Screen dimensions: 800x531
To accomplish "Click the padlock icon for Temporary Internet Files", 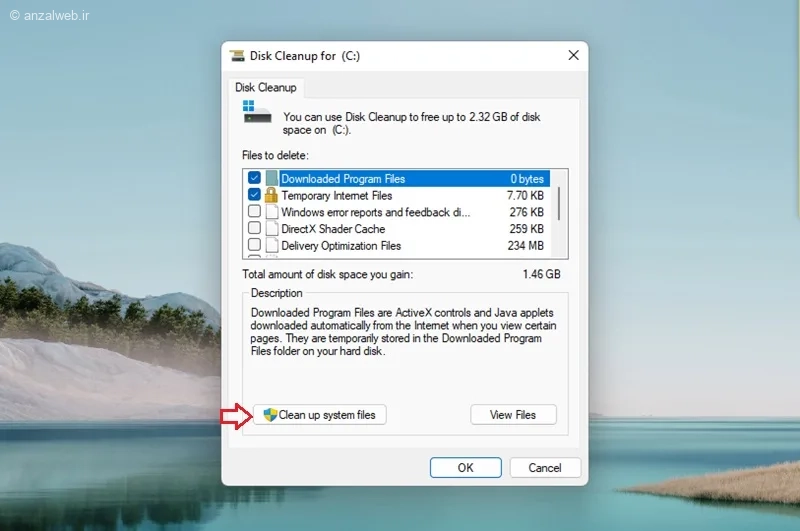I will point(271,195).
